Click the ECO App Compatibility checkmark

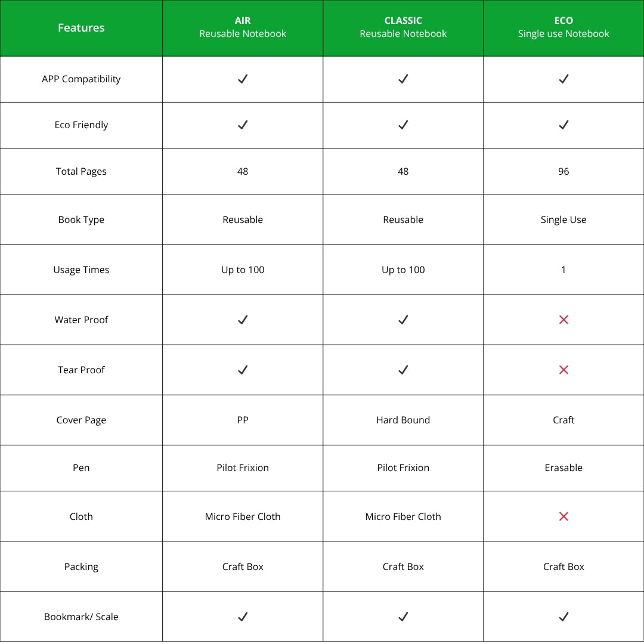pyautogui.click(x=563, y=79)
